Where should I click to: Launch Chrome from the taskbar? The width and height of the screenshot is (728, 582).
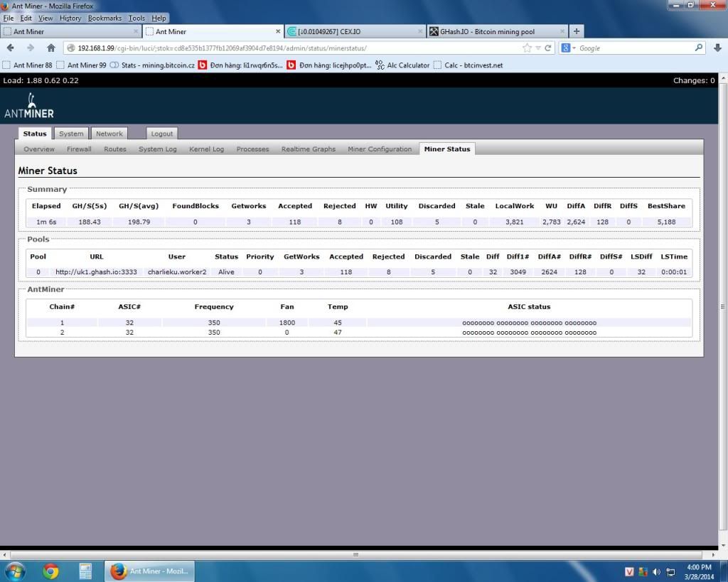pos(50,571)
